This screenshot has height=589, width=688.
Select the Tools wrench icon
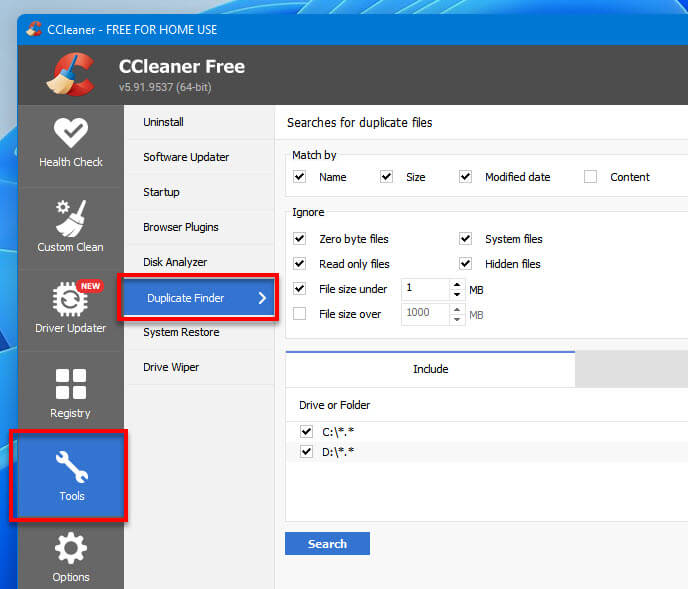[72, 466]
